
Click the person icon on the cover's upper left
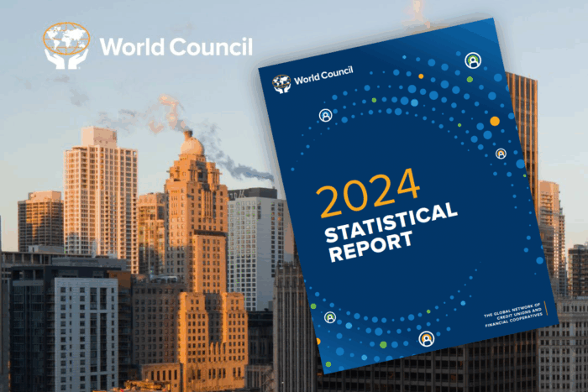point(325,116)
